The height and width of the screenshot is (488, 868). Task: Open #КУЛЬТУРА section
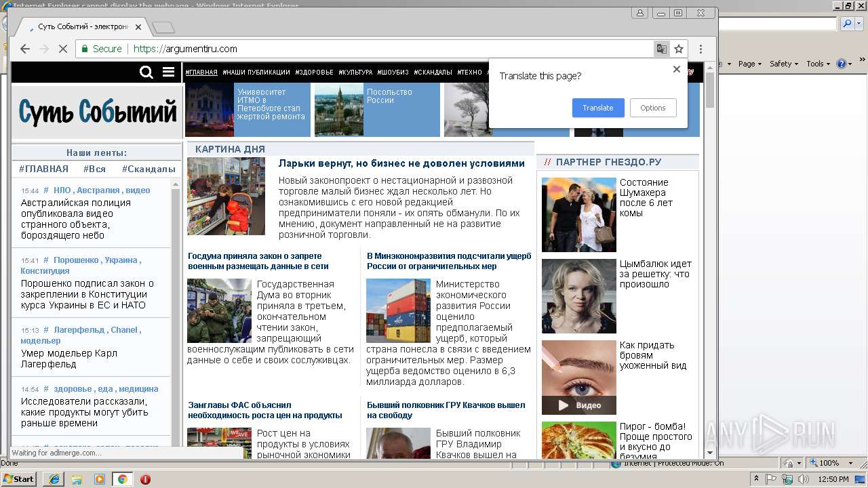(355, 72)
